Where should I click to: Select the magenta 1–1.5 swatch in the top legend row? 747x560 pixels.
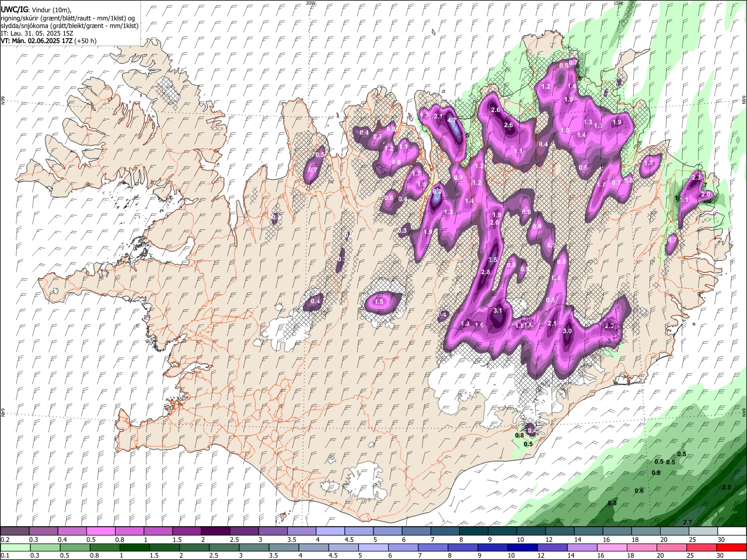coord(158,531)
